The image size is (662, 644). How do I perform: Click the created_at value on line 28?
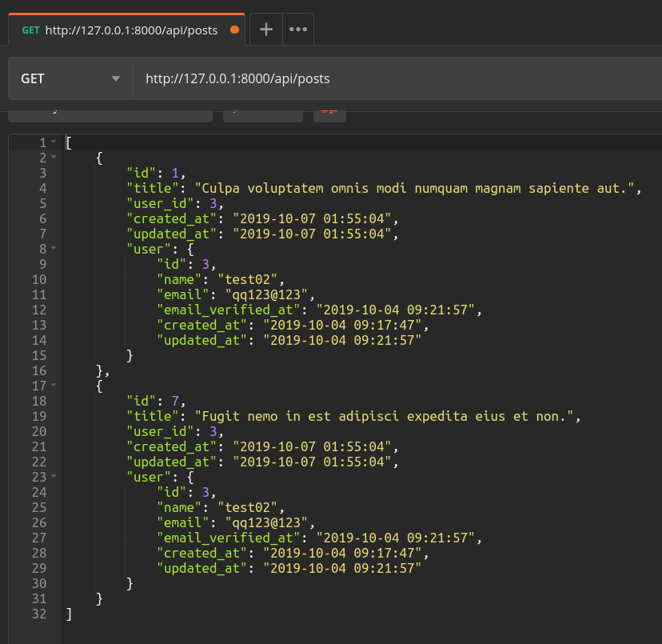pos(342,553)
